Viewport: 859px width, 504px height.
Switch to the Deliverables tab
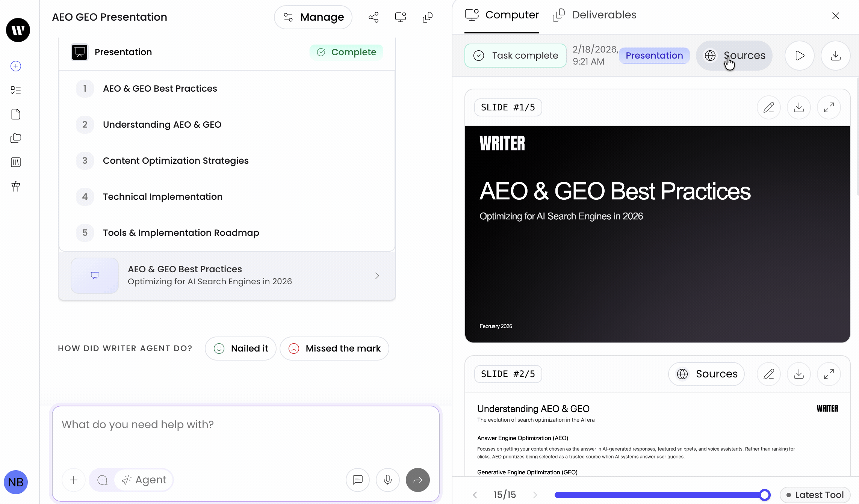pos(595,15)
